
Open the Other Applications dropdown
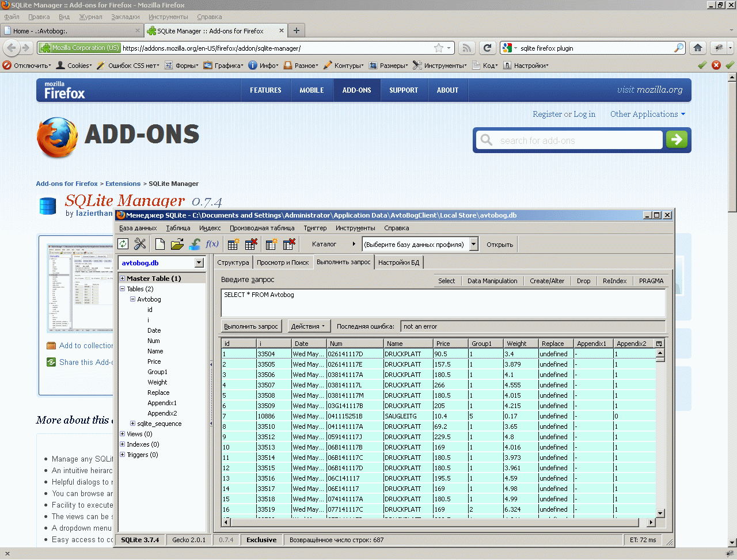(648, 114)
